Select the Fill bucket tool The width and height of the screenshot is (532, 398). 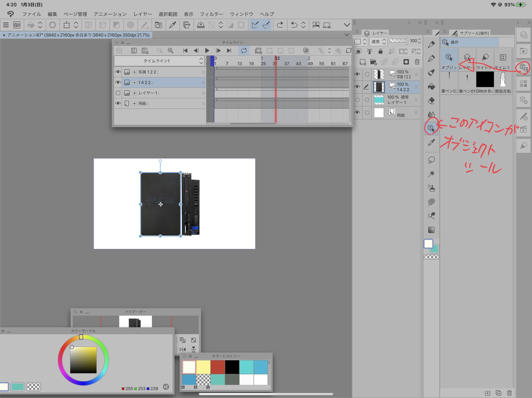tap(431, 86)
